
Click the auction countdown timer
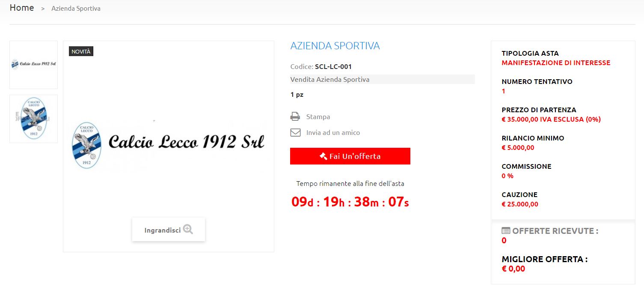[x=350, y=201]
